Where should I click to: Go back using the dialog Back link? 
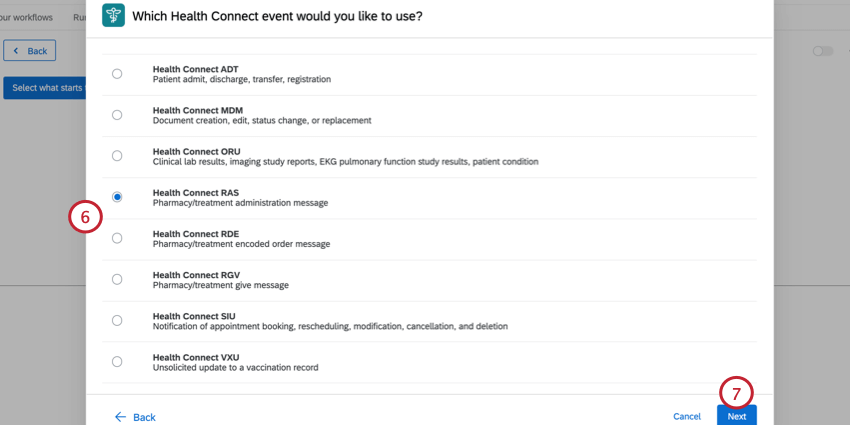135,417
